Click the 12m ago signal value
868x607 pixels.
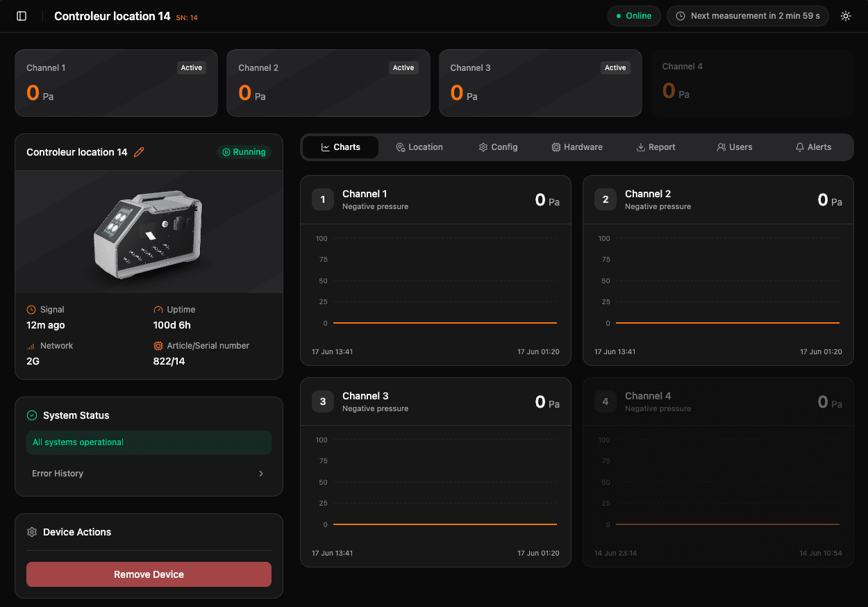point(46,325)
